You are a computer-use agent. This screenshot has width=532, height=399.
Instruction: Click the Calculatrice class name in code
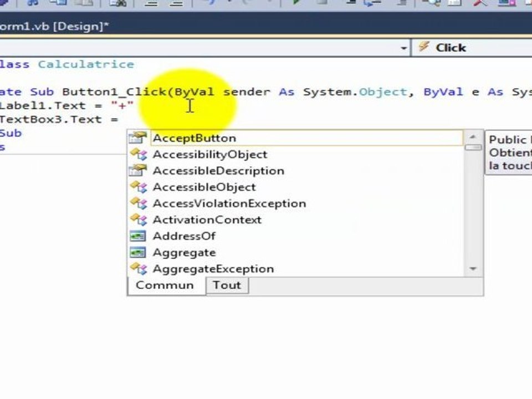[86, 64]
